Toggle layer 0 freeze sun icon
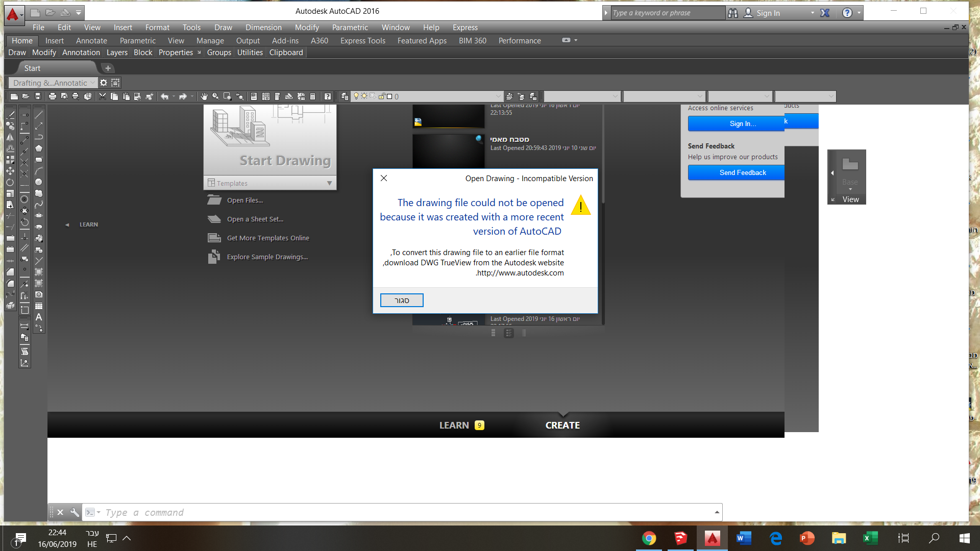Screen dimensions: 980x551 [x=364, y=96]
